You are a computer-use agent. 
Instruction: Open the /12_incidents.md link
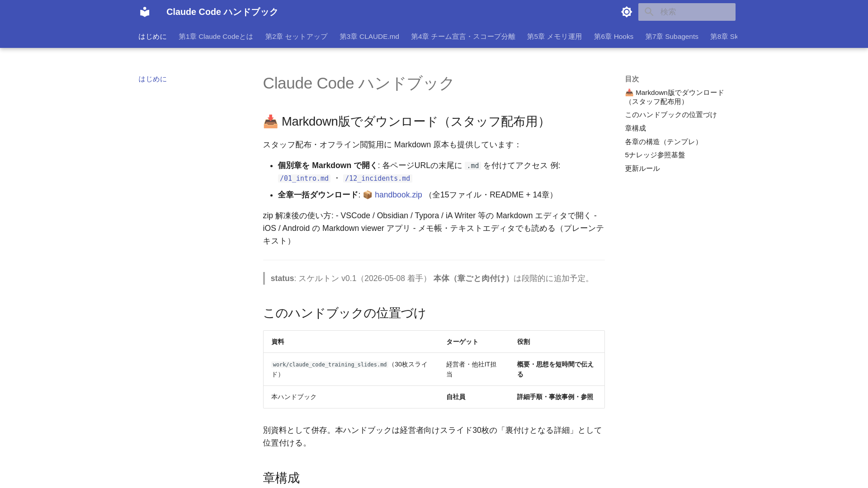point(377,178)
